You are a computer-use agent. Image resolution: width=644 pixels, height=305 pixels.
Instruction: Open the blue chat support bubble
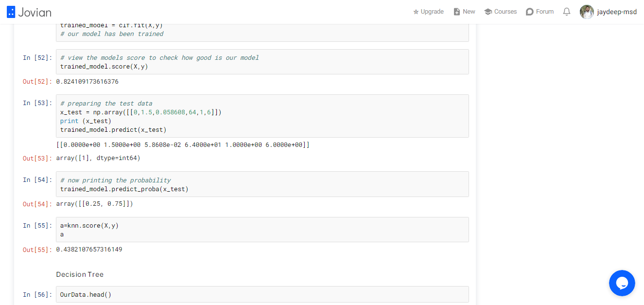coord(622,283)
